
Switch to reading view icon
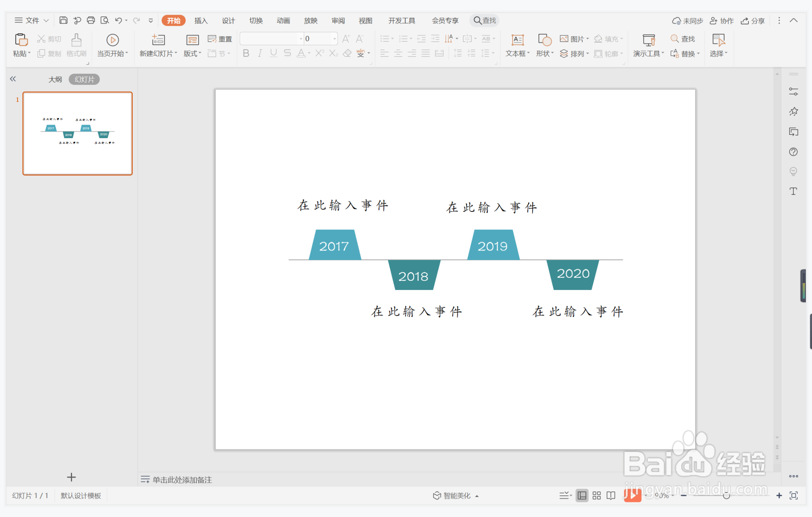coord(611,495)
